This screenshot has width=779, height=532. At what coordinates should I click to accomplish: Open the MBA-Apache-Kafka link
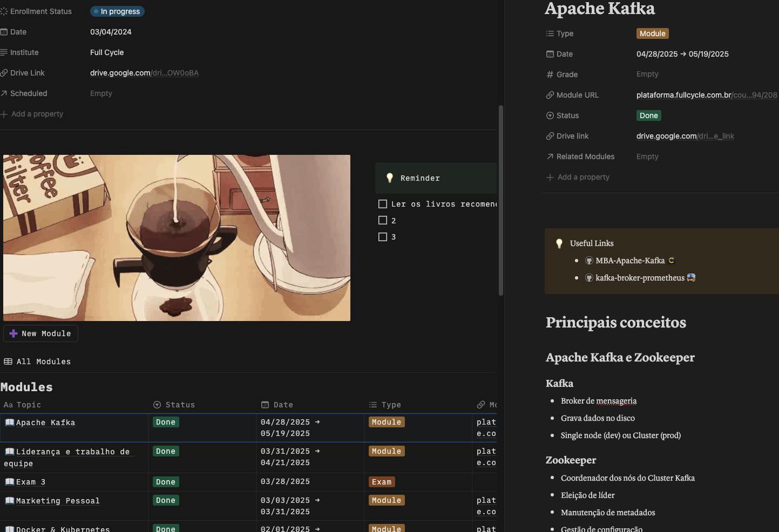coord(630,261)
